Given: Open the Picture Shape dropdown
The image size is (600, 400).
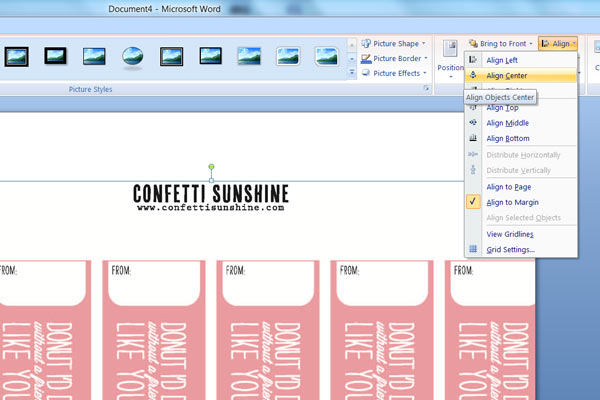Looking at the screenshot, I should click(394, 44).
